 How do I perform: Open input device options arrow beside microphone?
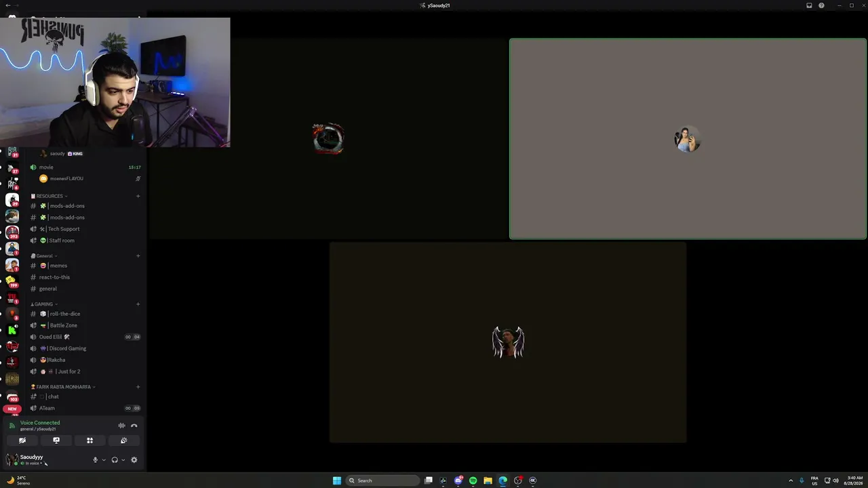(x=103, y=460)
